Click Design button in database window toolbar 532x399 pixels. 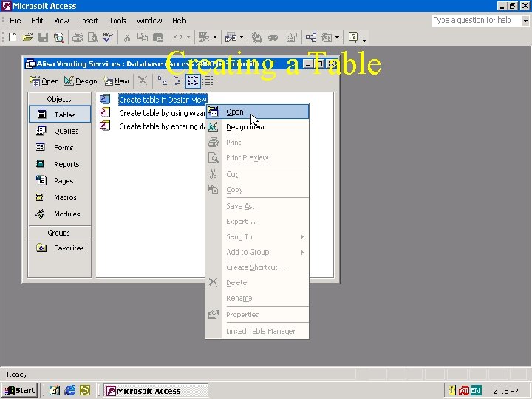pyautogui.click(x=81, y=81)
